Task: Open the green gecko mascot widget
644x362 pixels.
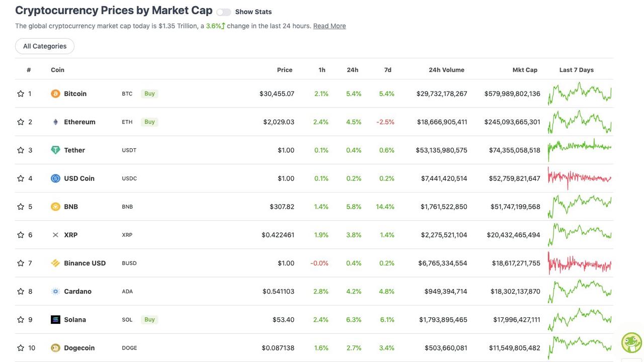Action: 631,342
